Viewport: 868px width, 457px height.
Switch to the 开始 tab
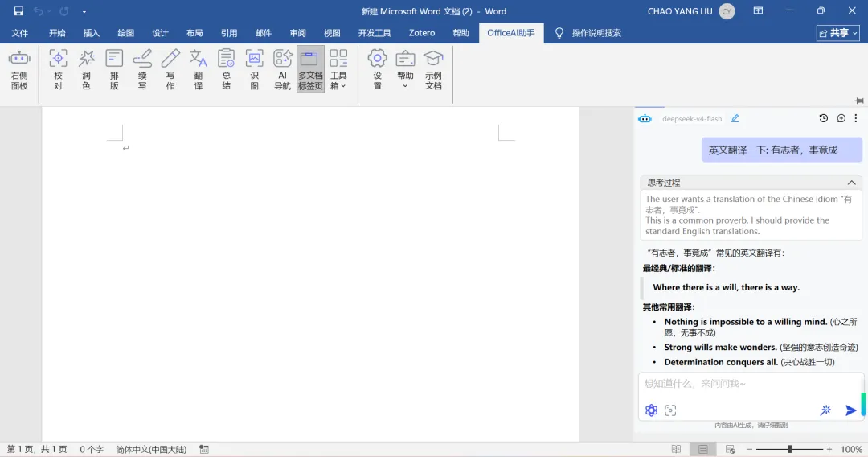point(57,33)
